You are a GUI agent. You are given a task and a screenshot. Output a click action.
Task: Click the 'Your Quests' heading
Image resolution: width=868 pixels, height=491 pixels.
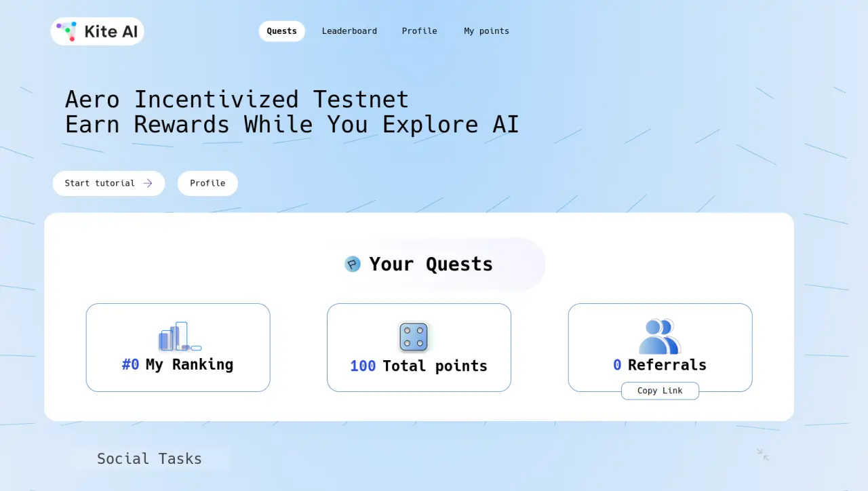431,264
